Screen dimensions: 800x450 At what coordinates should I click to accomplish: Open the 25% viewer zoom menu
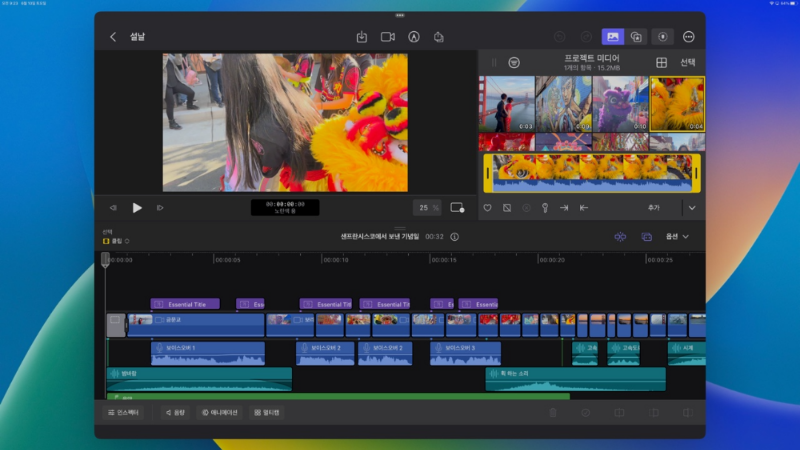pos(428,208)
